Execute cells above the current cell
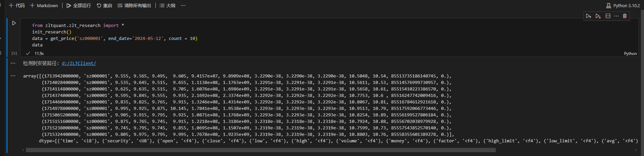The image size is (644, 156). (x=588, y=16)
